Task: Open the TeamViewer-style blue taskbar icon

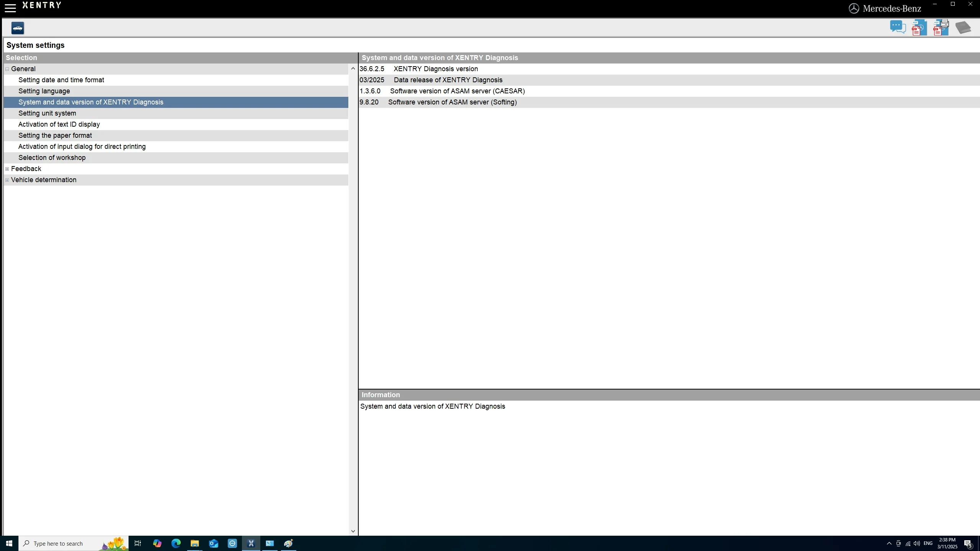Action: click(x=232, y=543)
